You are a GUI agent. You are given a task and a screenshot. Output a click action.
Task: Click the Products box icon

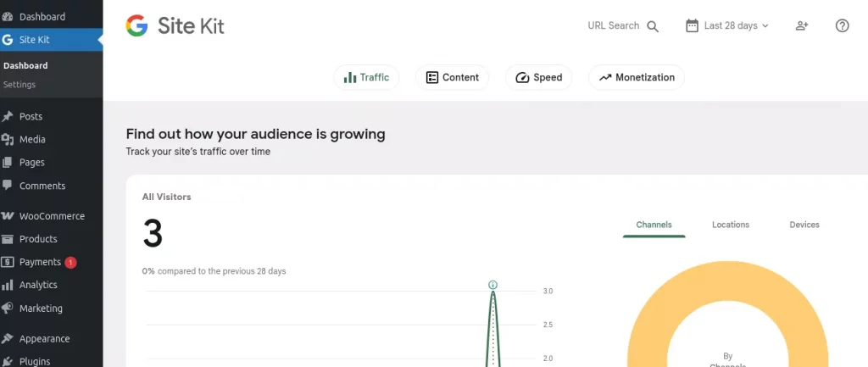point(7,239)
